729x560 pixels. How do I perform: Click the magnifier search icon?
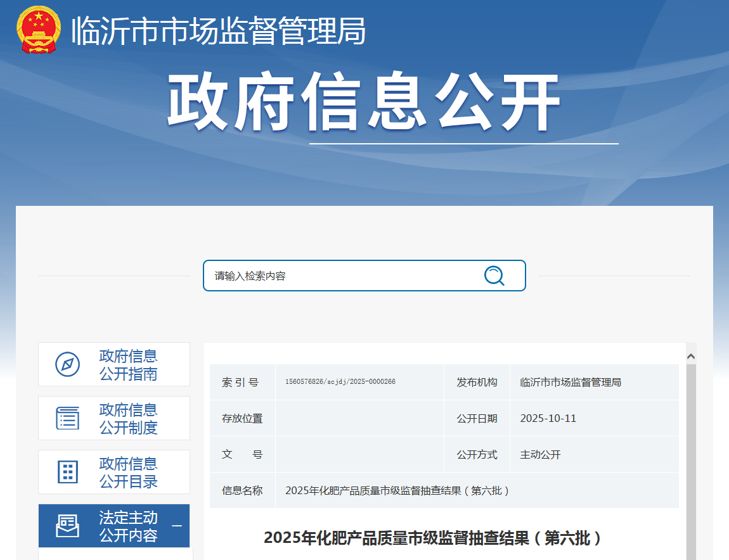pyautogui.click(x=494, y=276)
